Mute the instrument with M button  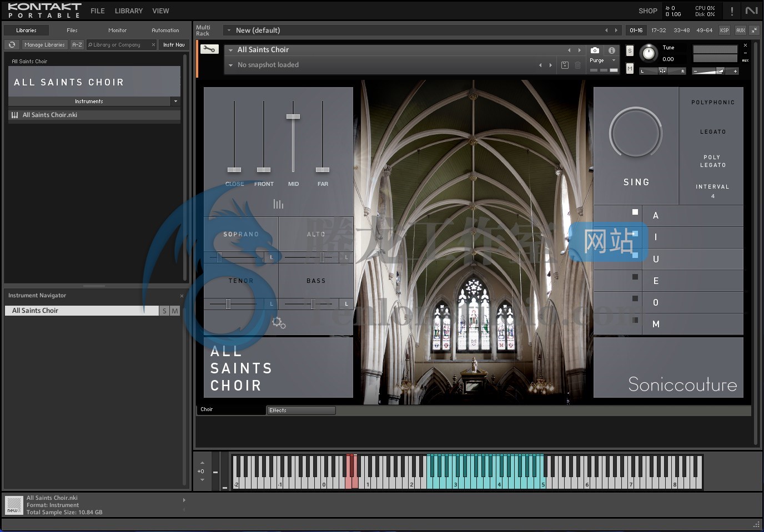tap(630, 68)
